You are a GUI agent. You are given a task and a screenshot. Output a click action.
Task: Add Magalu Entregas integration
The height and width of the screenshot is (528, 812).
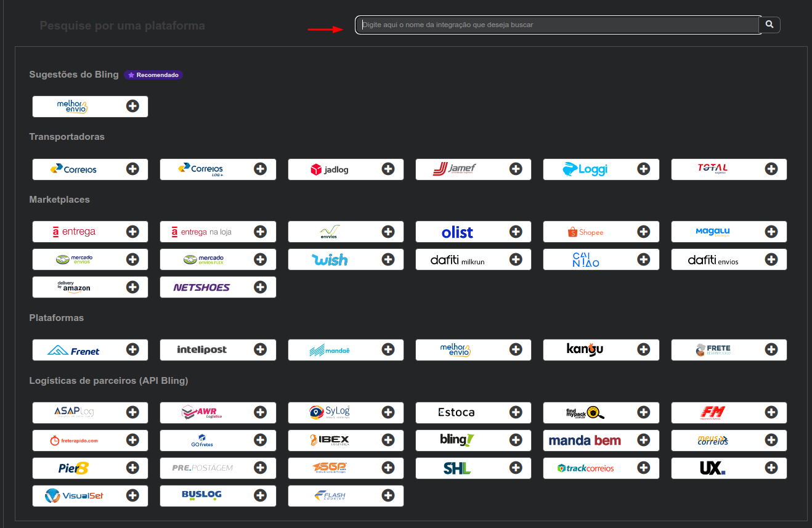click(x=771, y=232)
